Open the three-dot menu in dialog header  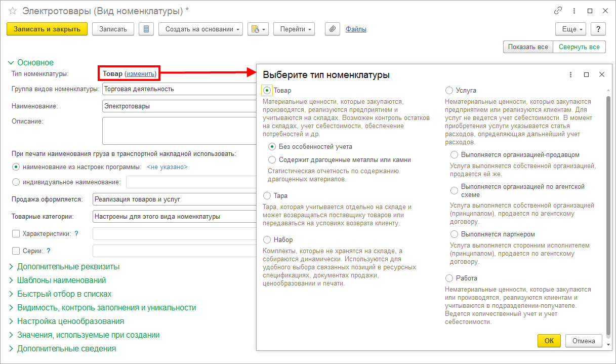570,74
